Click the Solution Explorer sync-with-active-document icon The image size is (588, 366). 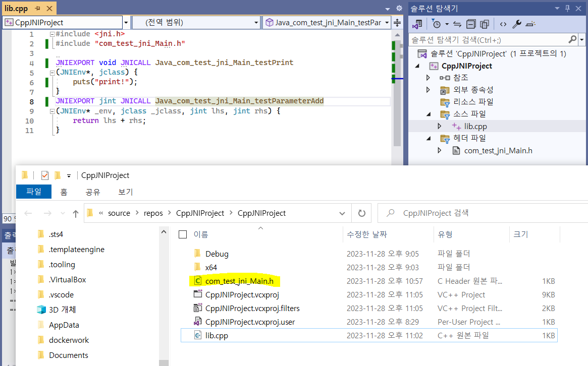point(457,24)
